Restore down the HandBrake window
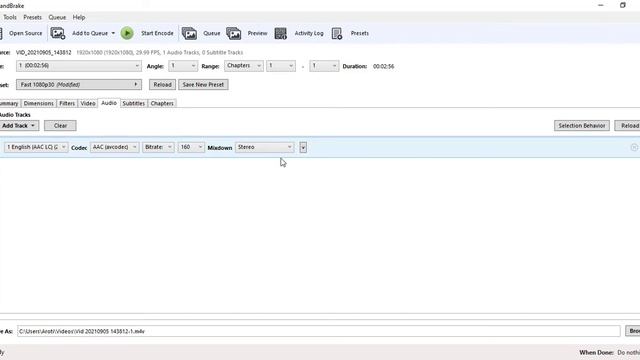Screen dimensions: 640x360 click(623, 5)
